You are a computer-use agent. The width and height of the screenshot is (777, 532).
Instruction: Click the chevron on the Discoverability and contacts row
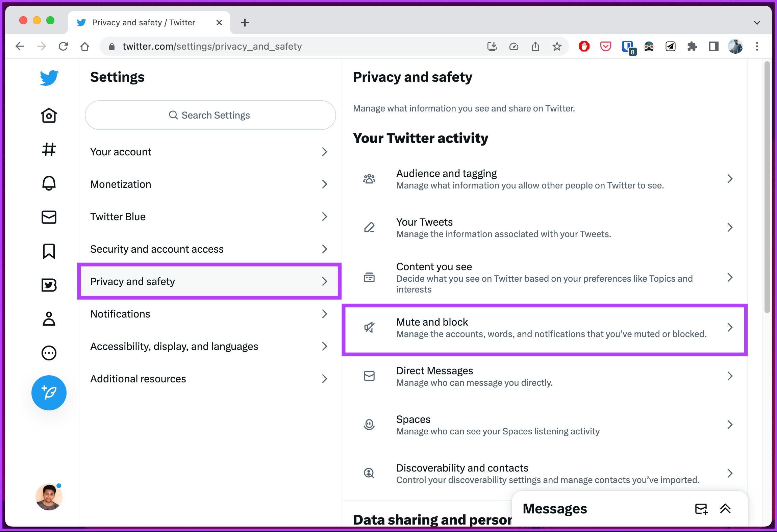click(730, 473)
